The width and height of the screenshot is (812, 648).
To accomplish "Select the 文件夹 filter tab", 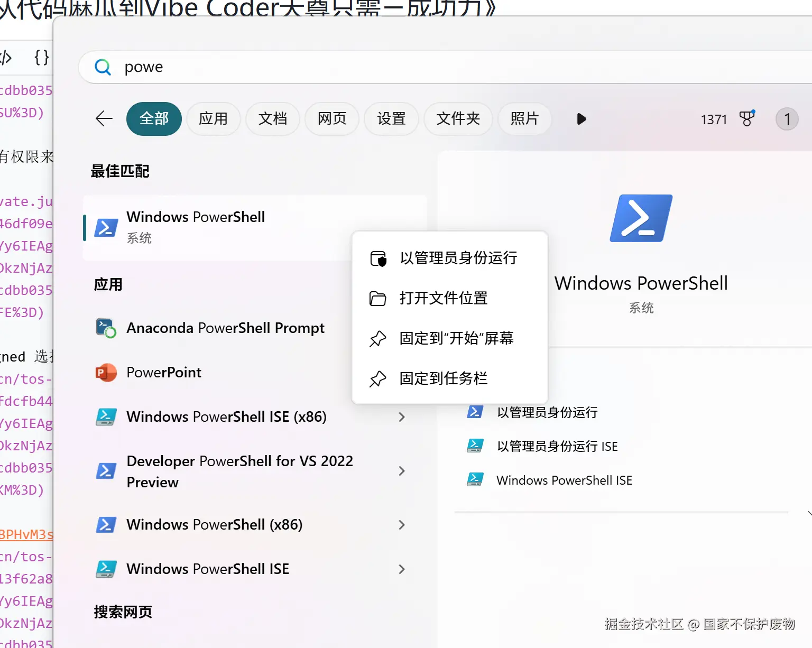I will tap(458, 119).
